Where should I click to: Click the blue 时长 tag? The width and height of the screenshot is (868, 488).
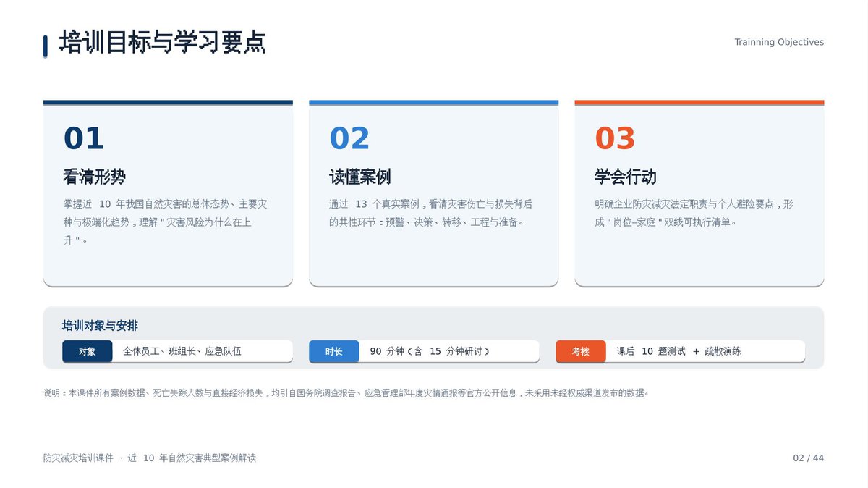(334, 351)
